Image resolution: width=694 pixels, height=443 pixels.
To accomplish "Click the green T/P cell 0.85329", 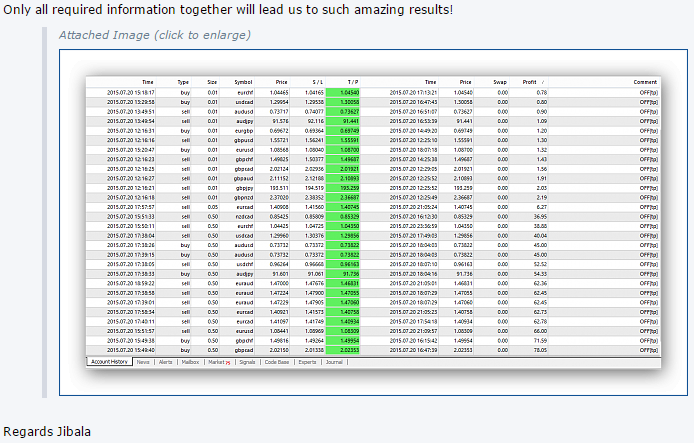I will (343, 216).
